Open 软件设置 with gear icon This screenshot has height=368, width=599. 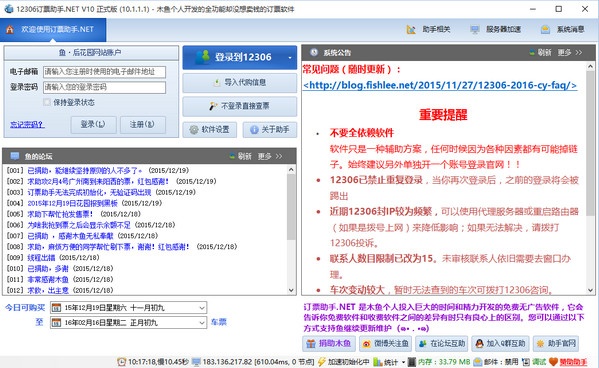pos(209,130)
